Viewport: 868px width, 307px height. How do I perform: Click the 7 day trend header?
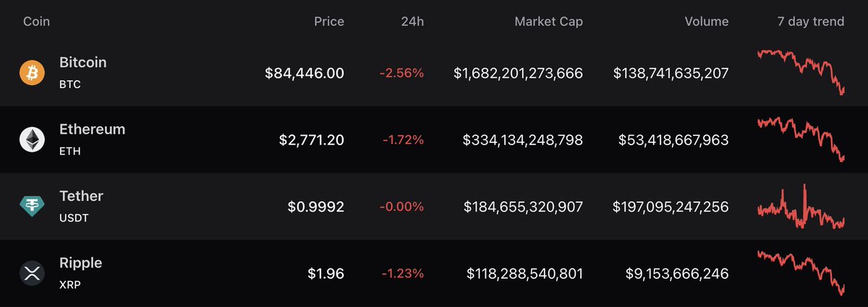tap(807, 22)
